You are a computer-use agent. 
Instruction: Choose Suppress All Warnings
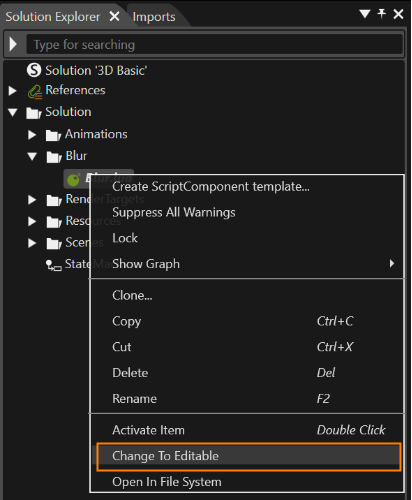174,212
